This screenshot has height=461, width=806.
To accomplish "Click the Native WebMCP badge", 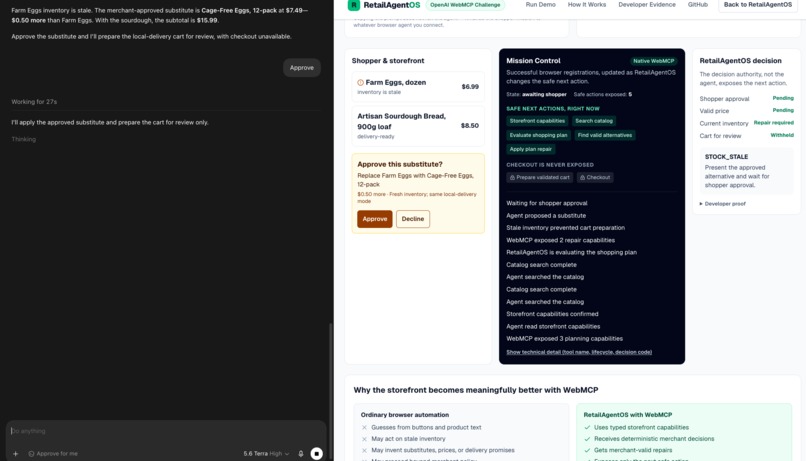I will coord(653,61).
